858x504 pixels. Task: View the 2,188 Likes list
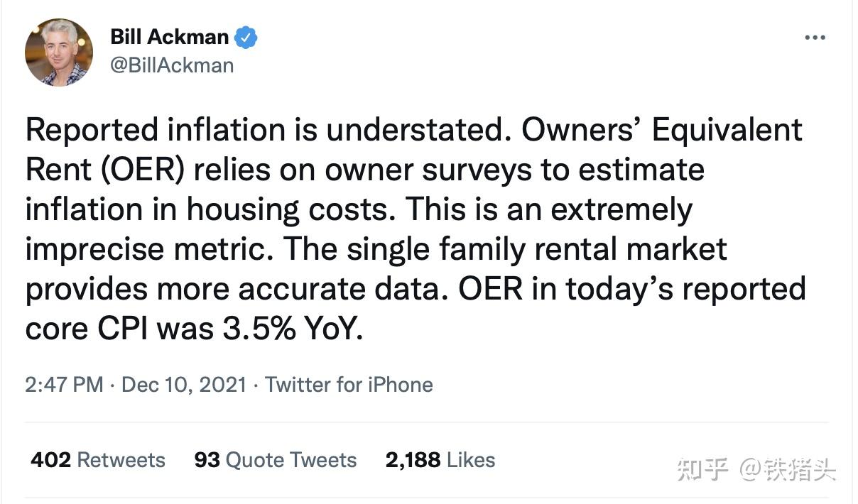click(440, 460)
